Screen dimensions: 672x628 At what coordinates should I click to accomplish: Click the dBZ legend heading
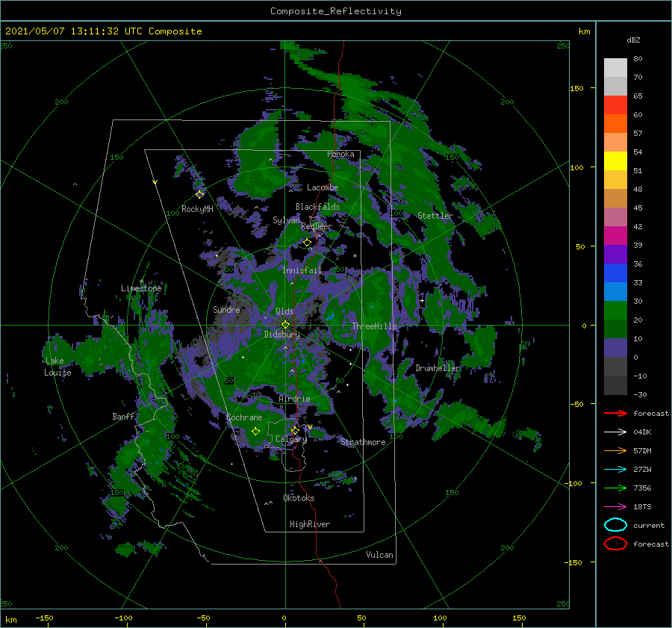tap(633, 40)
